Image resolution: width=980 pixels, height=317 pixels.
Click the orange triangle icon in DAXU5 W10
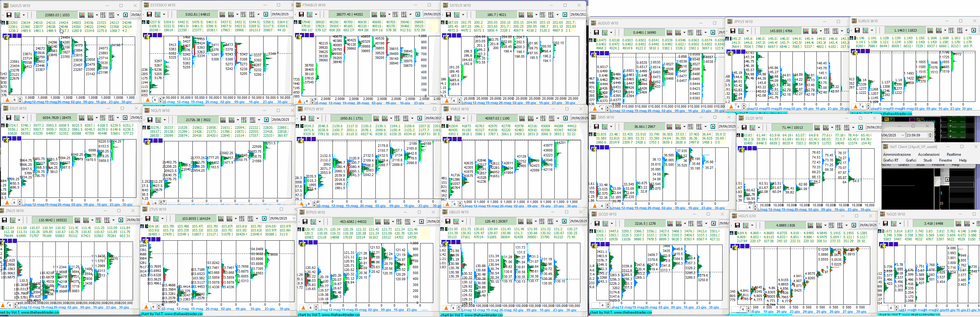tap(7, 100)
